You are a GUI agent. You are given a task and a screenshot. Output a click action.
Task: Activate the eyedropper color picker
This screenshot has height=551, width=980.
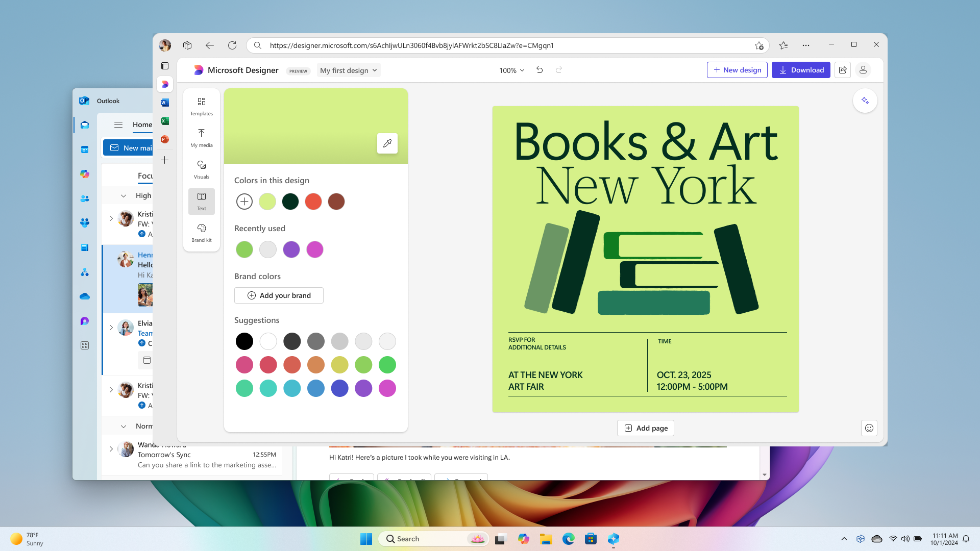pos(387,143)
